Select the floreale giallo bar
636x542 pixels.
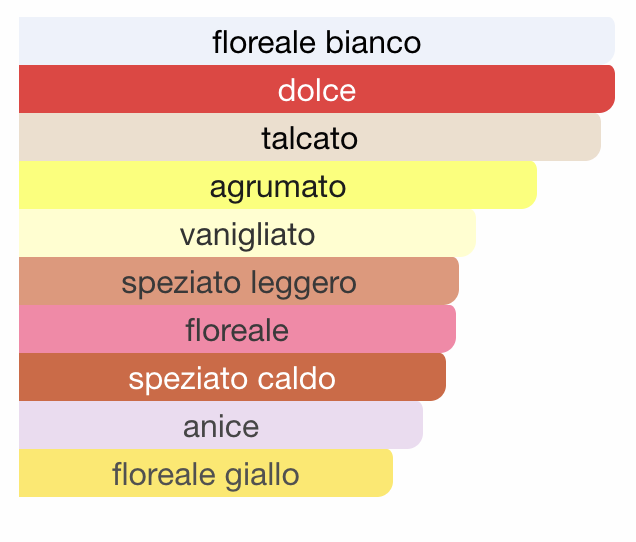click(x=206, y=473)
